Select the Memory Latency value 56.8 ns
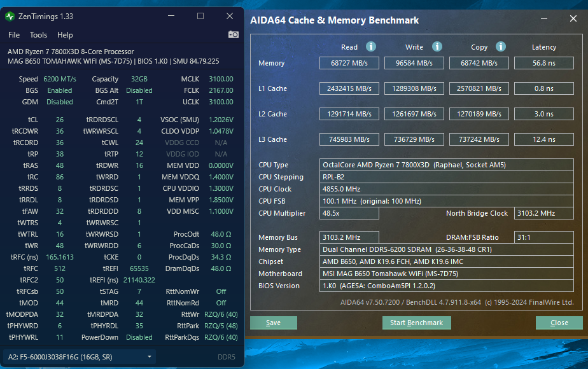The width and height of the screenshot is (588, 369). click(543, 63)
